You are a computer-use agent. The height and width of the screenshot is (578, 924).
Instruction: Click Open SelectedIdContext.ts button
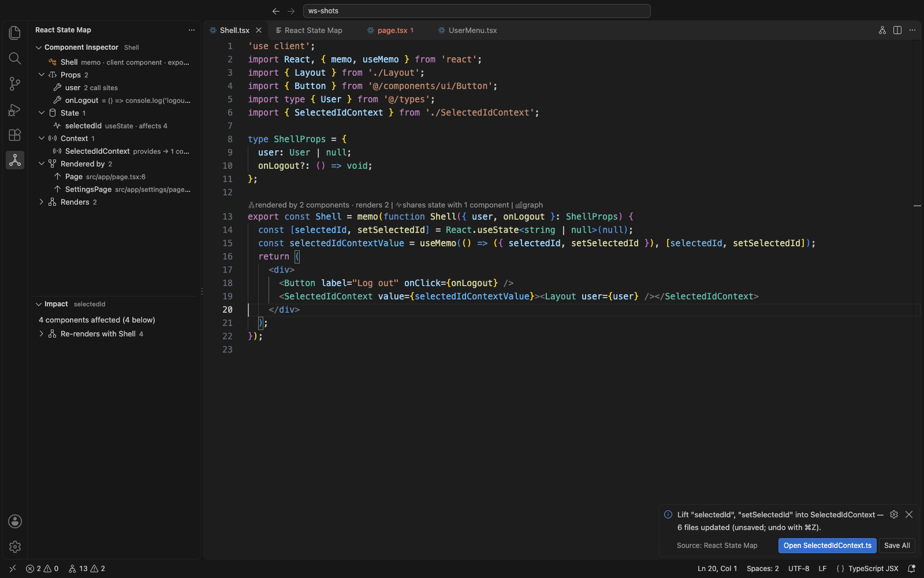click(x=827, y=546)
